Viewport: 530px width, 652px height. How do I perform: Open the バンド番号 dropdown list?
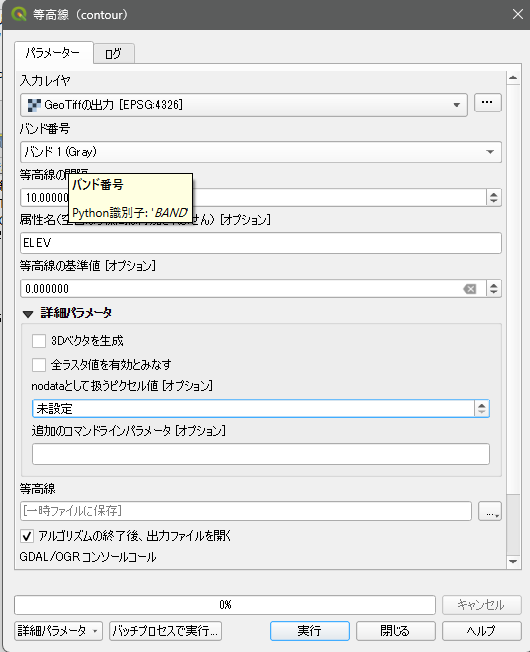[261, 152]
